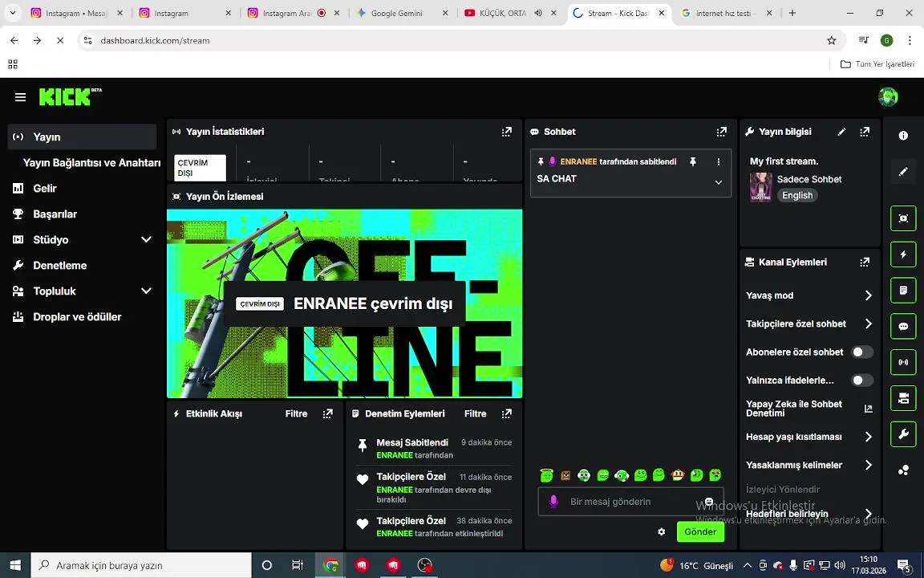924x578 pixels.
Task: Toggle the camera channel actions widget in right rail
Action: (x=903, y=398)
